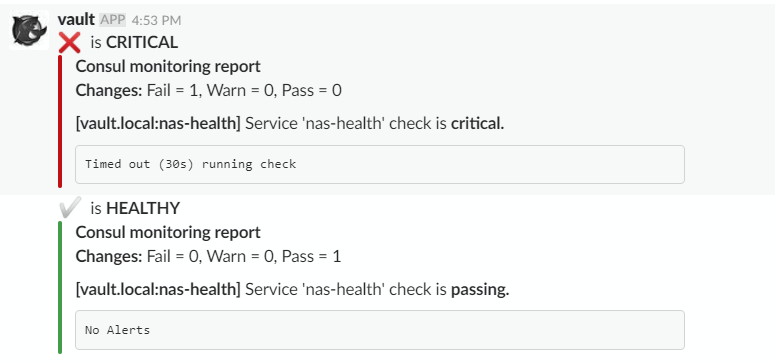Click the first 'Consul monitoring report' title
The image size is (775, 362).
[x=168, y=66]
